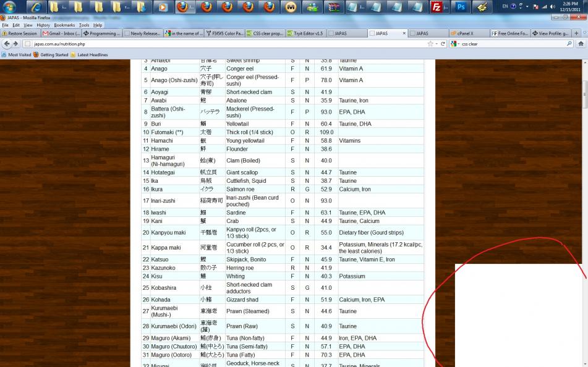588x367 pixels.
Task: Open the Getting Started bookmark
Action: pos(51,55)
